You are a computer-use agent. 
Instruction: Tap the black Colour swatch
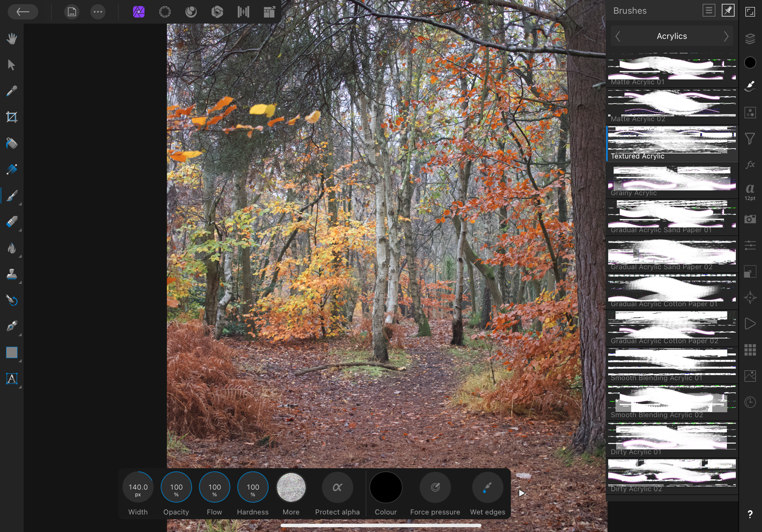(386, 487)
